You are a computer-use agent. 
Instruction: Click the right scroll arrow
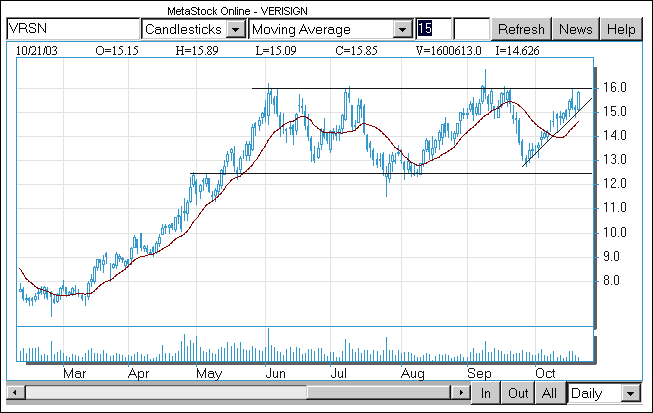[x=461, y=393]
